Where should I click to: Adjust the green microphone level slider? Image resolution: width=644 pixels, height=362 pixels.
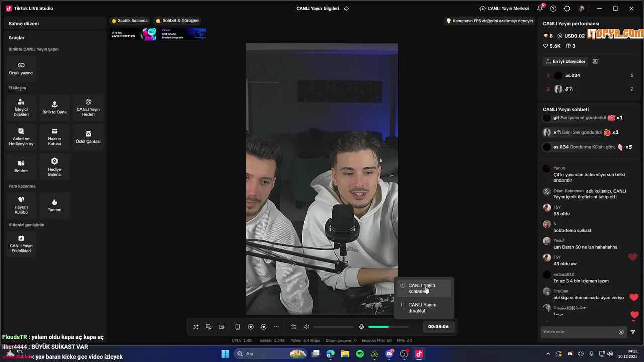(388, 327)
